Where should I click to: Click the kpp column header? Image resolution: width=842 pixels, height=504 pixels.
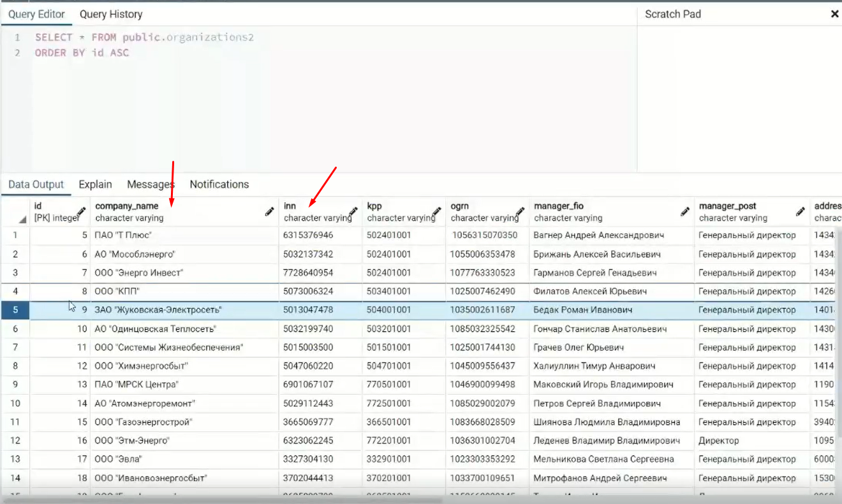pyautogui.click(x=404, y=212)
